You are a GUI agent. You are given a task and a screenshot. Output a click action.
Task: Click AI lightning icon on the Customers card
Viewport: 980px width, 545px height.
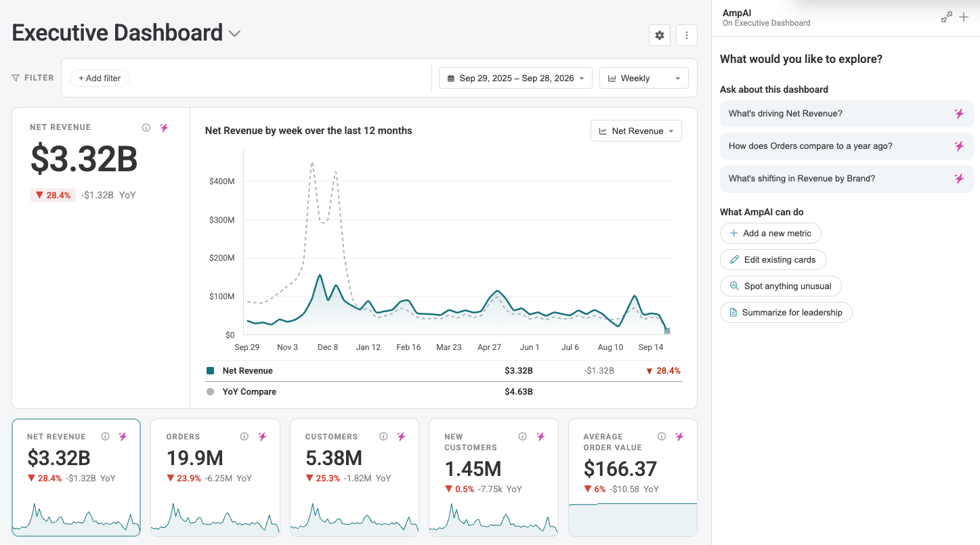(x=402, y=437)
